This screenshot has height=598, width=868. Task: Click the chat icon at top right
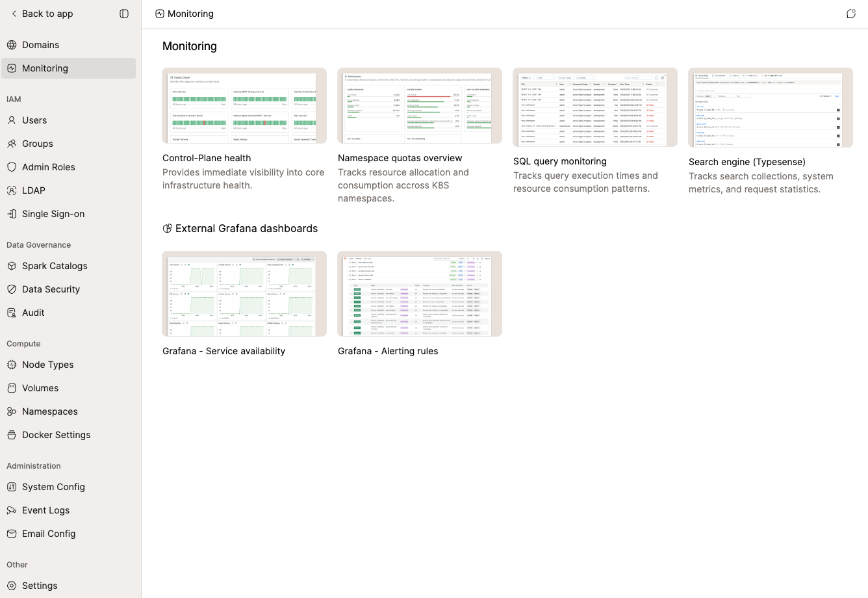(851, 14)
